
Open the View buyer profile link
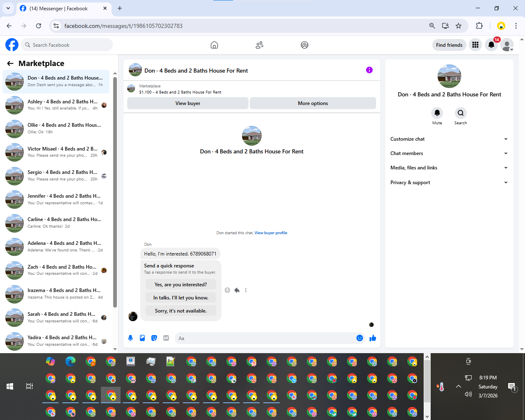coord(271,233)
